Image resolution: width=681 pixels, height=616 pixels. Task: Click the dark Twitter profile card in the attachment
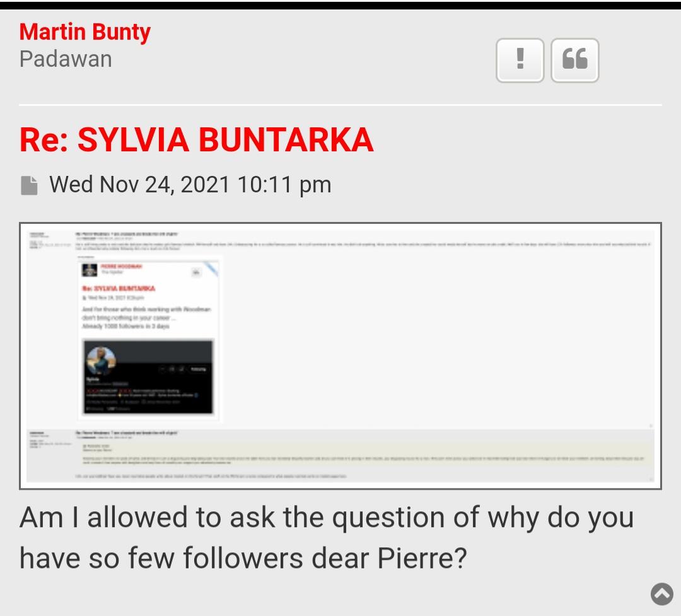click(x=149, y=377)
